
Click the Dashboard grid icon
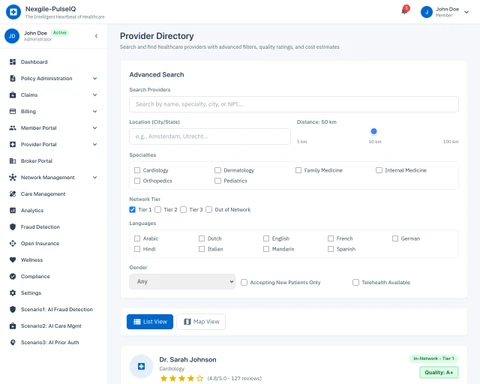pos(13,62)
